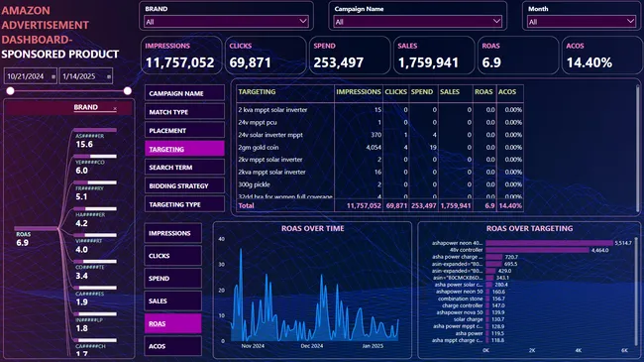644x362 pixels.
Task: Edit the start date field 10/21/2024
Action: (31, 76)
